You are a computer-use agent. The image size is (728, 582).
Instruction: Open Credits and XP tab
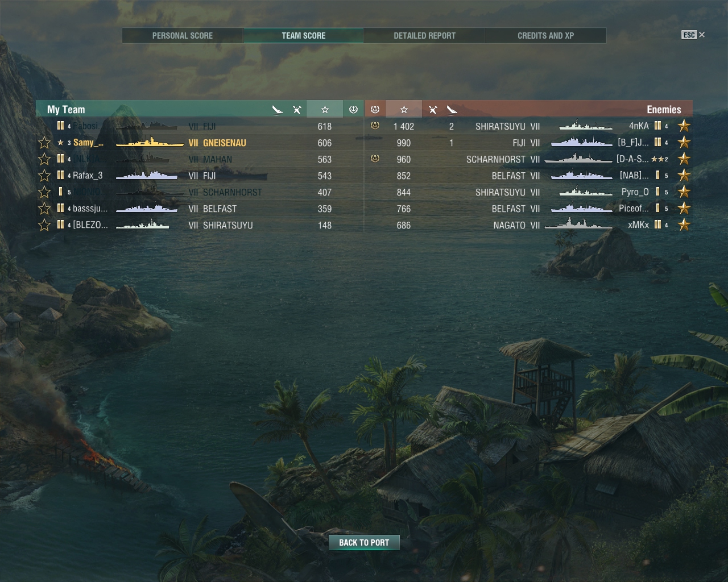coord(546,35)
